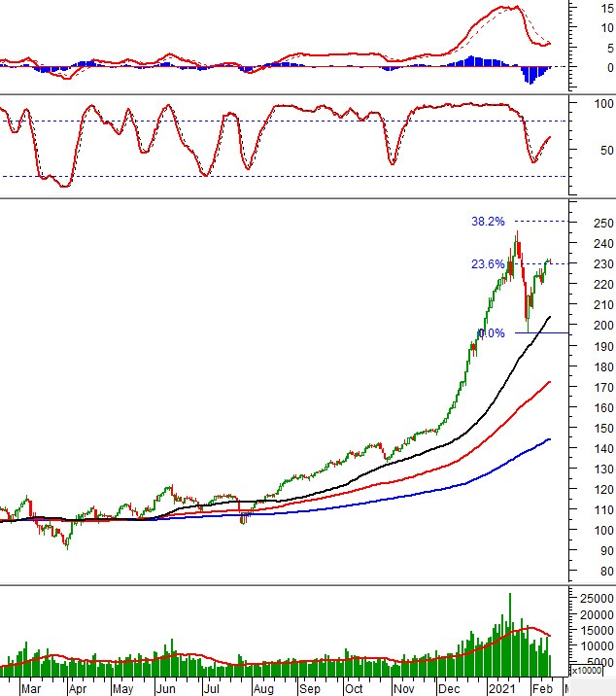Screen dimensions: 616x696
Task: Click the 25000 volume axis value
Action: [x=597, y=599]
